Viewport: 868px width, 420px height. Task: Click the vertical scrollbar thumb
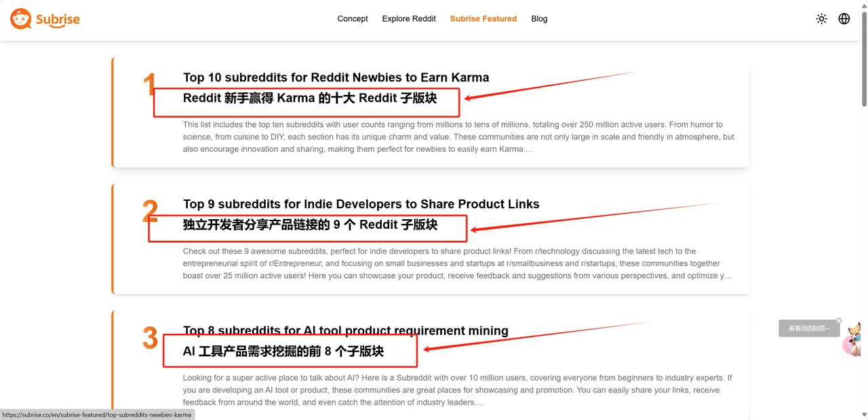tap(863, 59)
